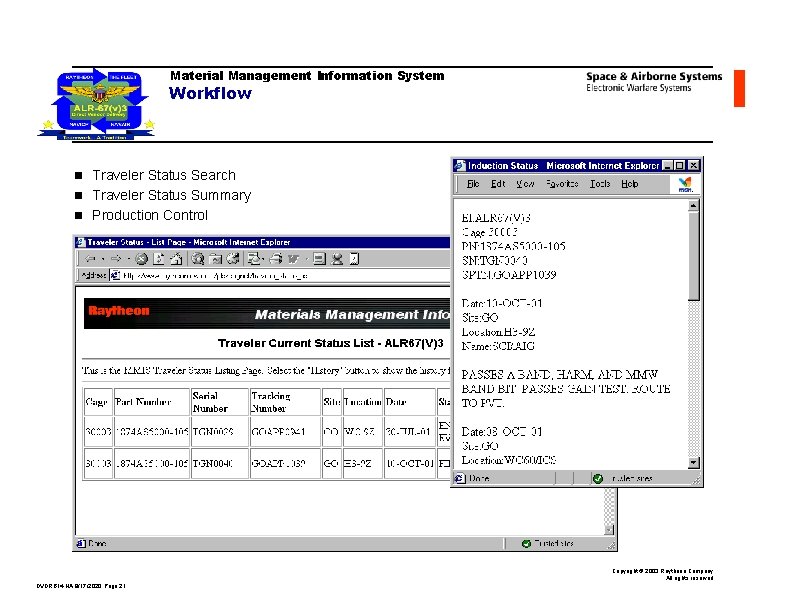
Task: Click the 30-JUL-01 date cell
Action: (x=409, y=432)
